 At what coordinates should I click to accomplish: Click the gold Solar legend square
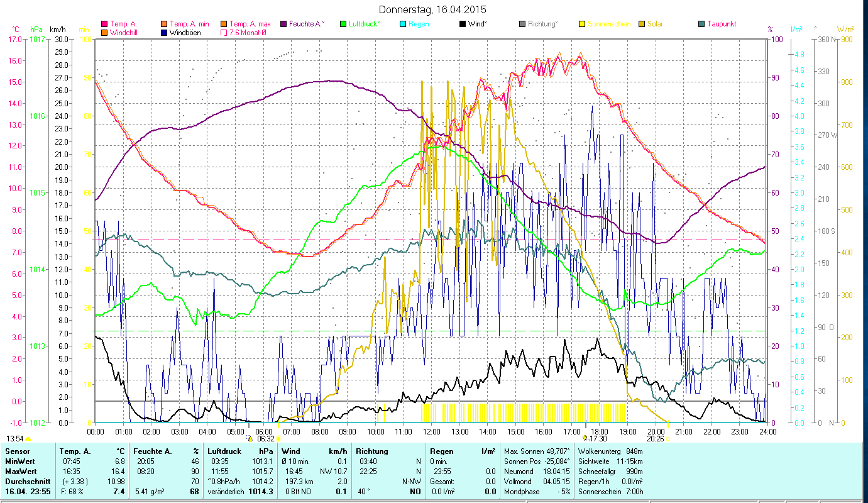coord(642,24)
